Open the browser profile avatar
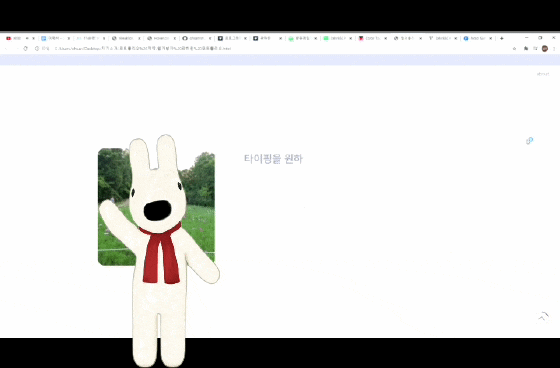 545,49
